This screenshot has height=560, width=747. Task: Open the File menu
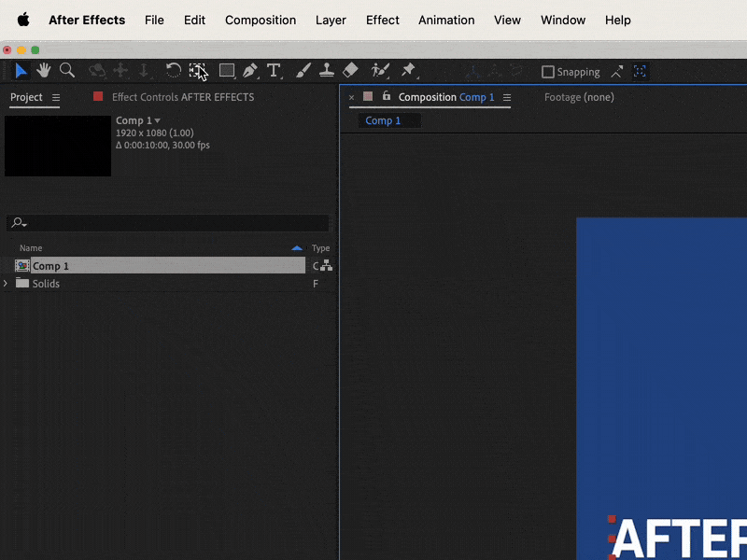(x=154, y=20)
